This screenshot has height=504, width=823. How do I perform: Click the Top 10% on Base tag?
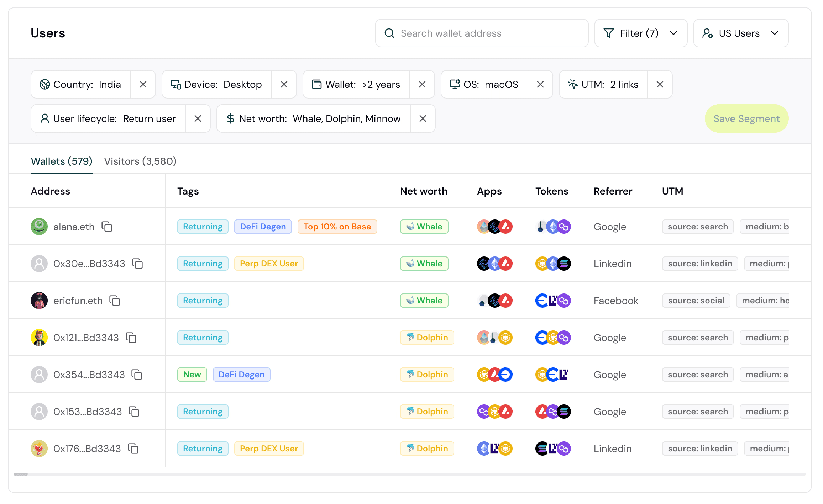click(337, 227)
